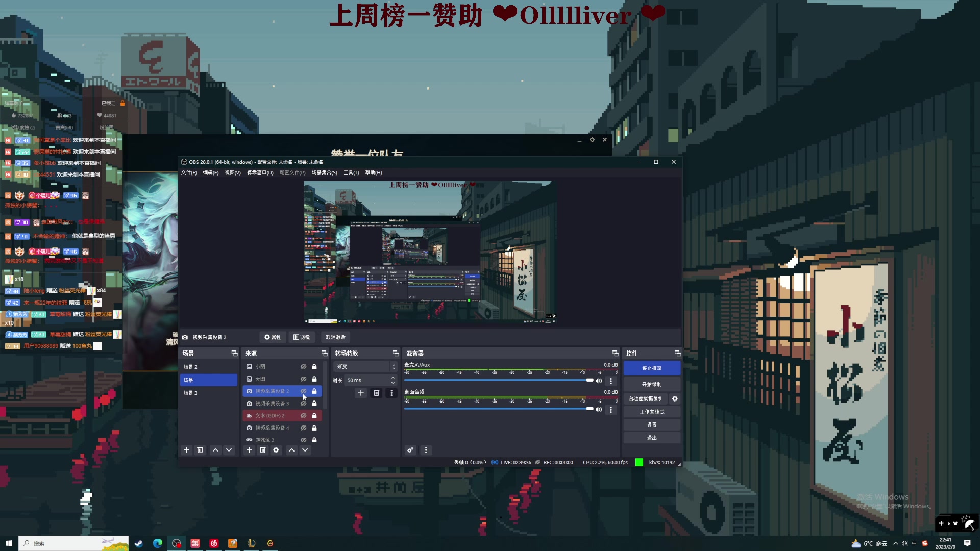Viewport: 980px width, 551px height.
Task: Click the start recording button
Action: 651,384
